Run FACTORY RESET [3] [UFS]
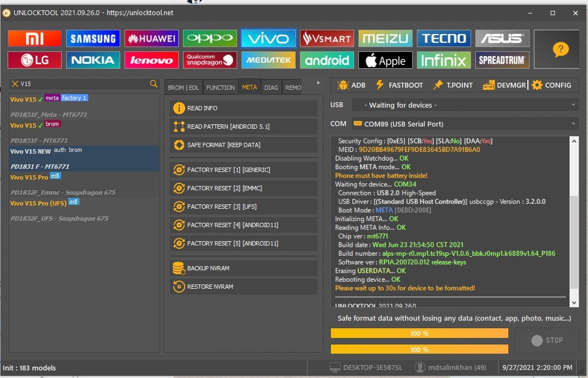 [x=244, y=207]
